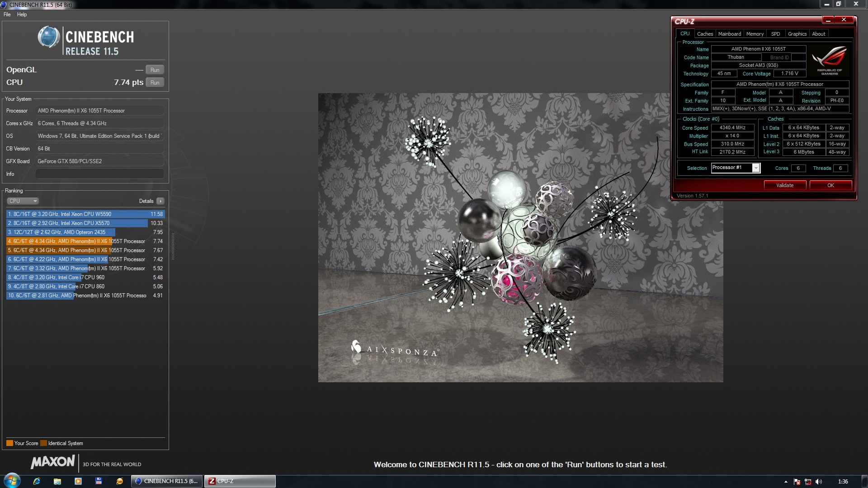Open the Action Center flag icon
Viewport: 868px width, 488px height.
click(797, 482)
